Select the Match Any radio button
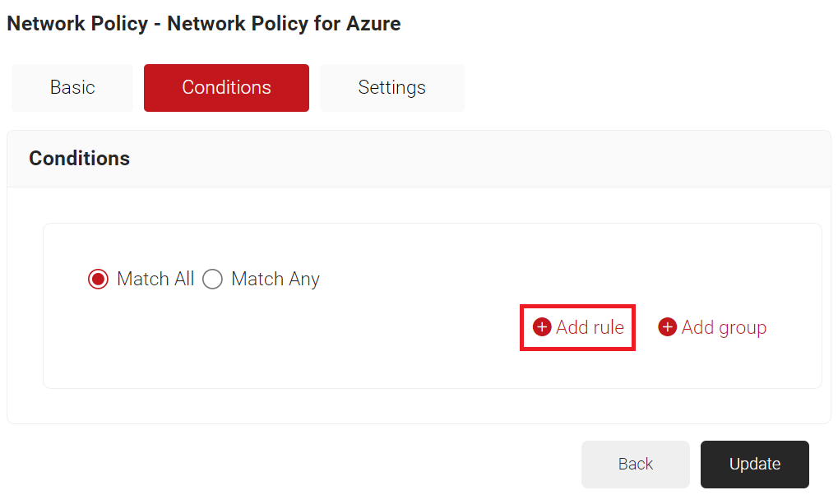 (x=212, y=280)
